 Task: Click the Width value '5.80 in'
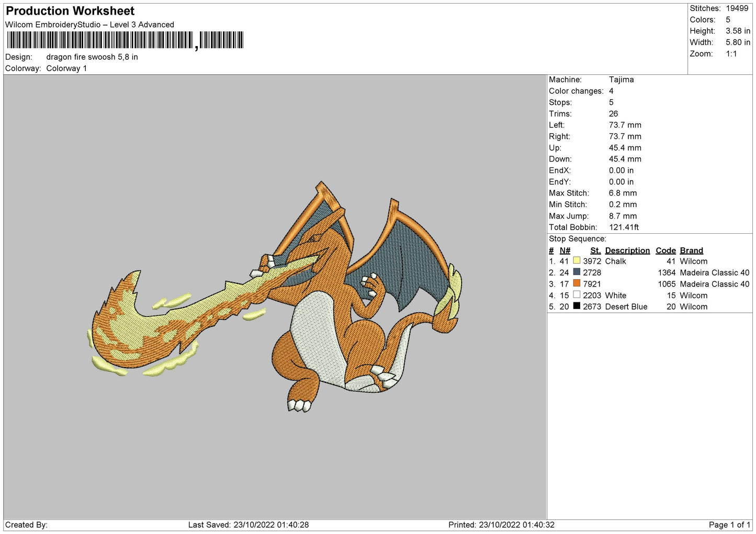(738, 42)
